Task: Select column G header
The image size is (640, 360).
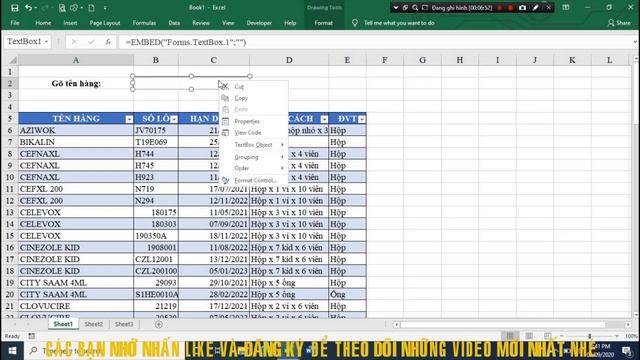Action: [x=422, y=60]
